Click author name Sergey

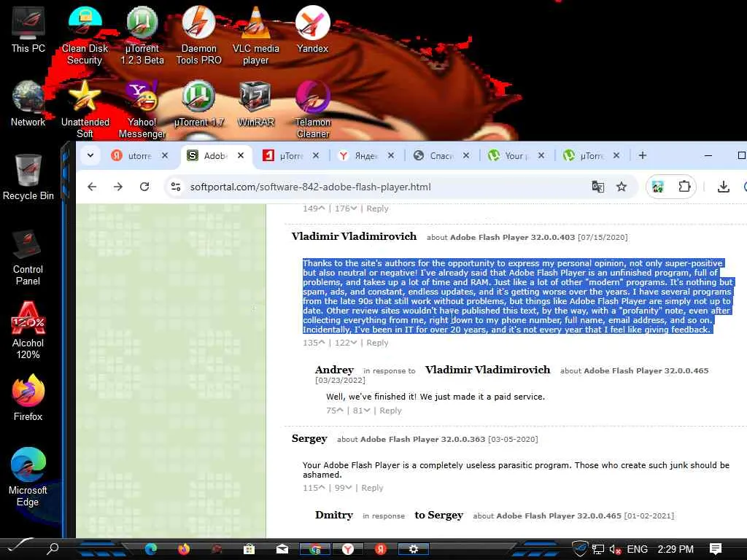tap(309, 438)
